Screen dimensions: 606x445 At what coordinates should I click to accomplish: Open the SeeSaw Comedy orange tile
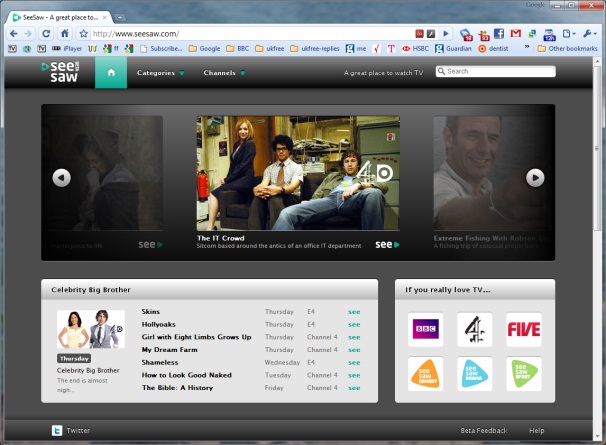click(426, 374)
